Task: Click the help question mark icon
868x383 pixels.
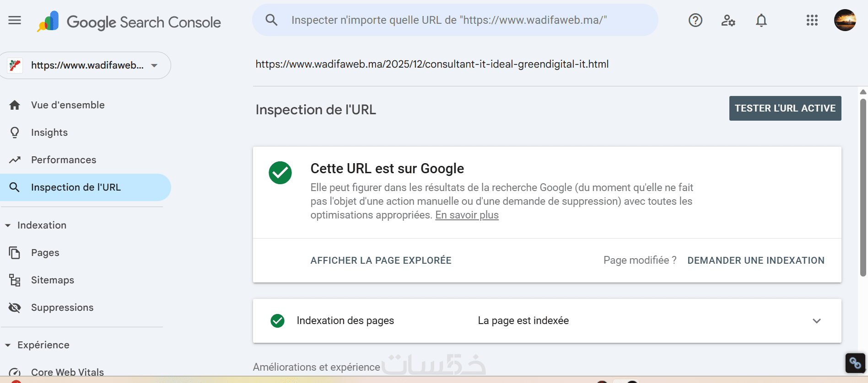Action: [695, 20]
